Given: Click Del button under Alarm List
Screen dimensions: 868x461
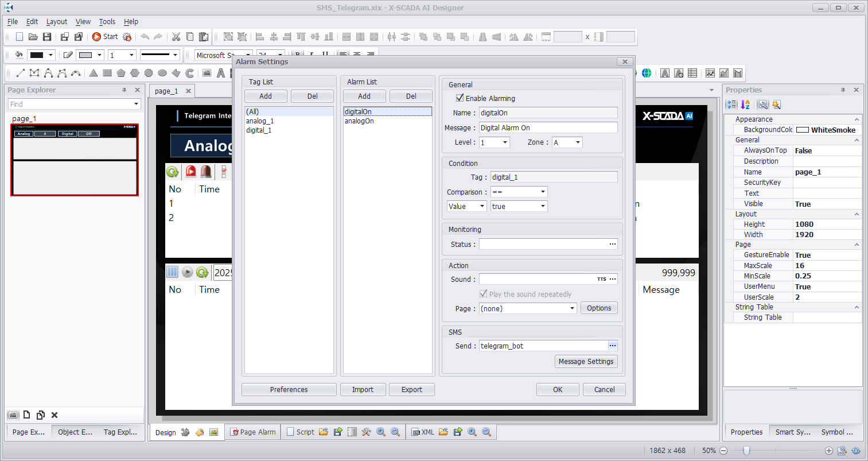Looking at the screenshot, I should (411, 96).
